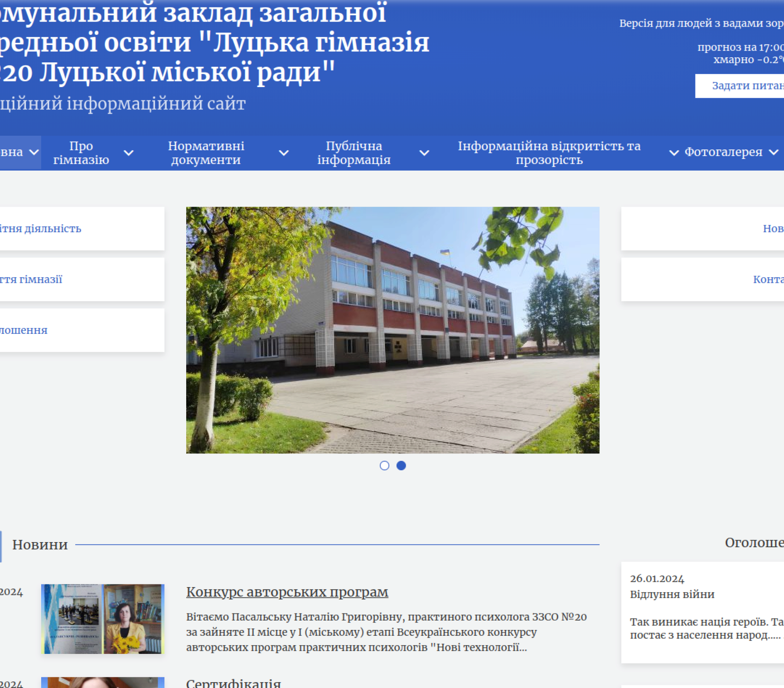The width and height of the screenshot is (784, 688).
Task: Open Про гімназію menu item
Action: (x=81, y=153)
